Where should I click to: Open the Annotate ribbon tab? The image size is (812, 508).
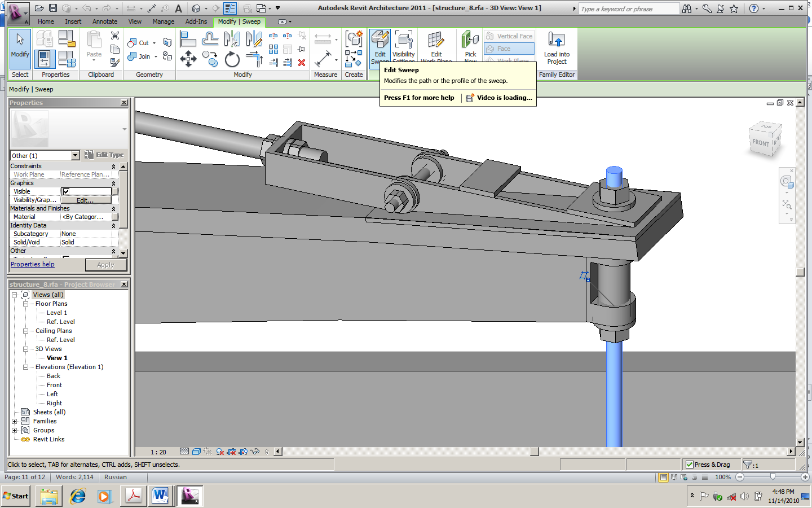point(105,21)
